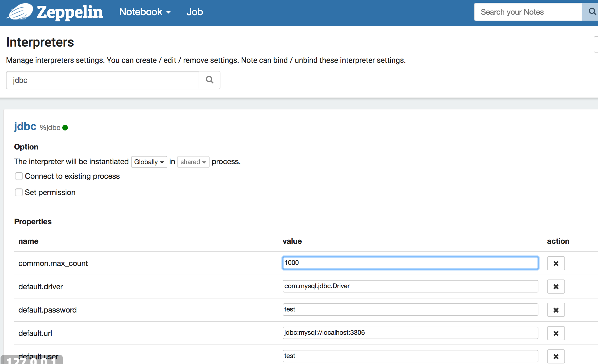This screenshot has width=598, height=364.
Task: Click the delete icon for common.max_count
Action: [x=555, y=263]
